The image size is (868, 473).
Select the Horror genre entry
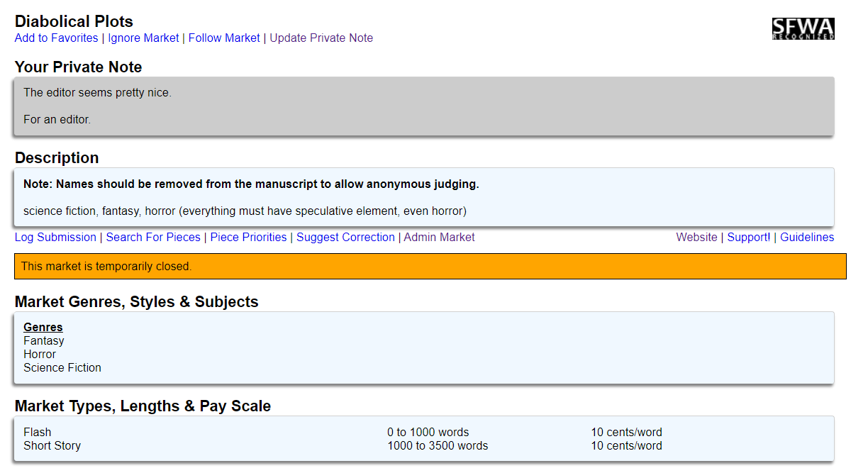40,355
